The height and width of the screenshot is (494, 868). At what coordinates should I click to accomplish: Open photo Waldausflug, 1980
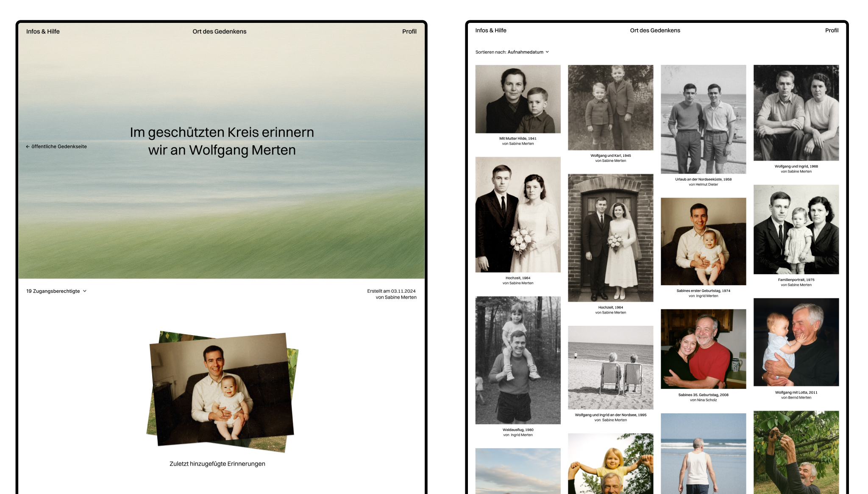(x=518, y=360)
